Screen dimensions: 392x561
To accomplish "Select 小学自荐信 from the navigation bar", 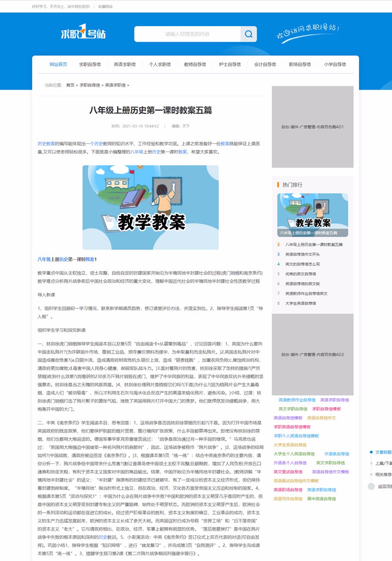I will tap(335, 64).
